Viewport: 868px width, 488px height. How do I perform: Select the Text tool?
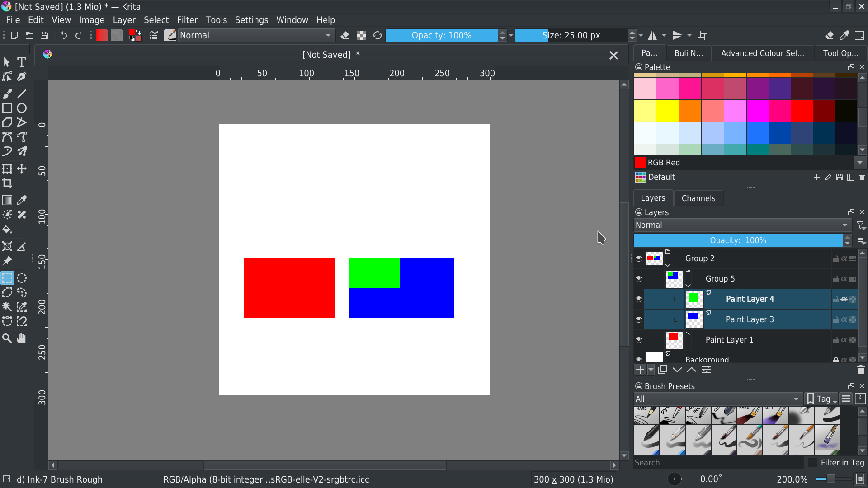[x=22, y=62]
